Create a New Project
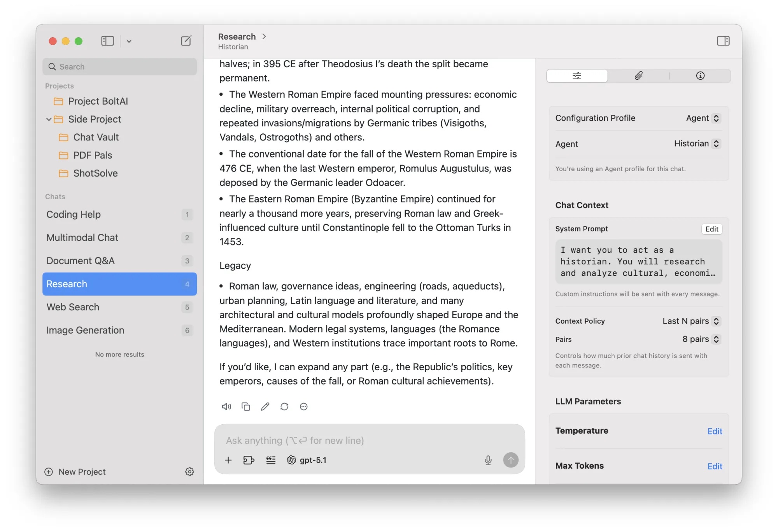Image resolution: width=778 pixels, height=532 pixels. [75, 472]
